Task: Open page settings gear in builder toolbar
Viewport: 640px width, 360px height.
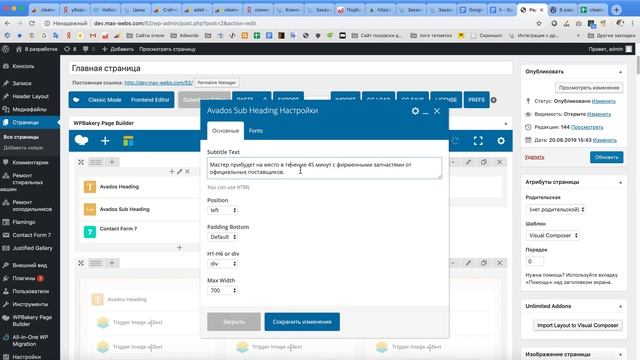Action: pyautogui.click(x=501, y=141)
